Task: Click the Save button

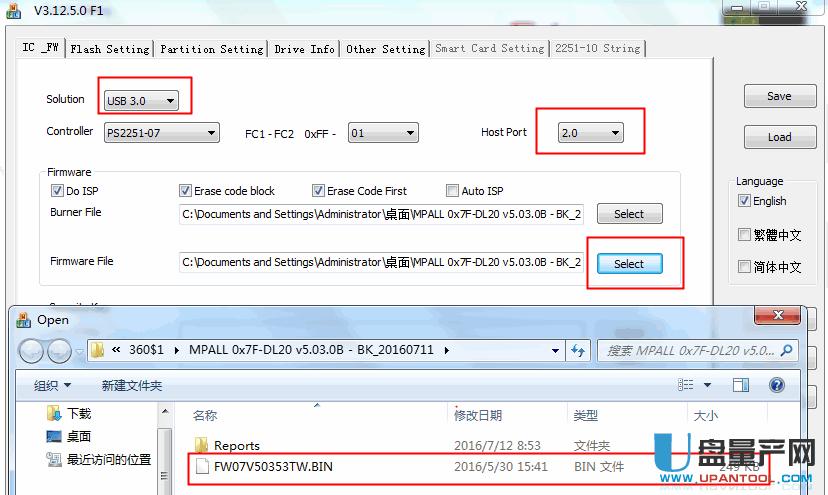Action: point(779,96)
